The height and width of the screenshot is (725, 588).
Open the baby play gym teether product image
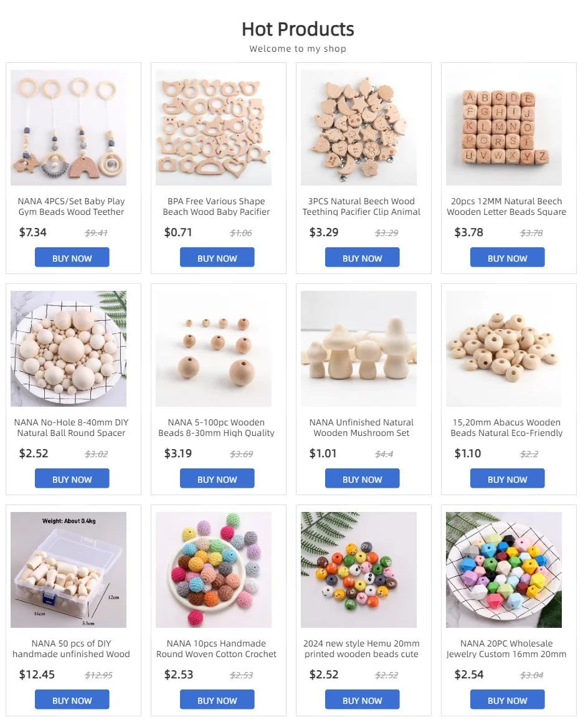[69, 128]
